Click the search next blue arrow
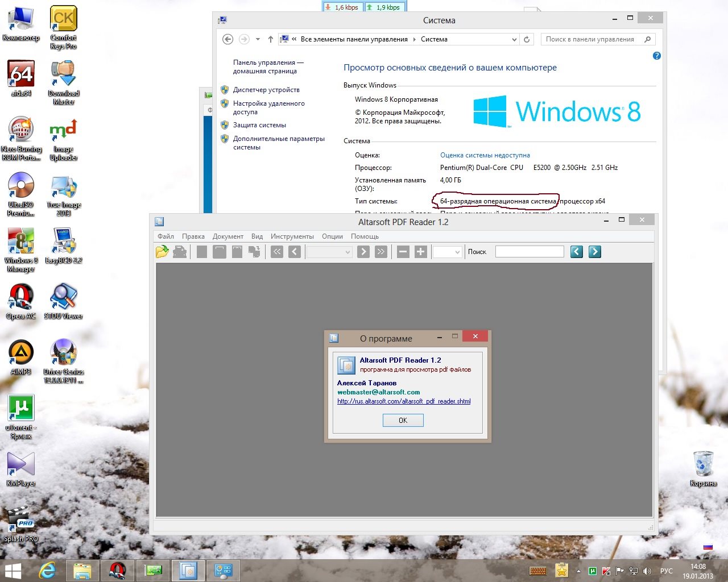This screenshot has height=582, width=728. (595, 252)
